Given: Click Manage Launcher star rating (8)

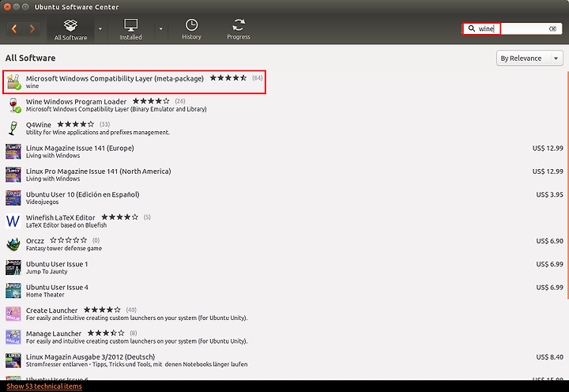Looking at the screenshot, I should [106, 334].
